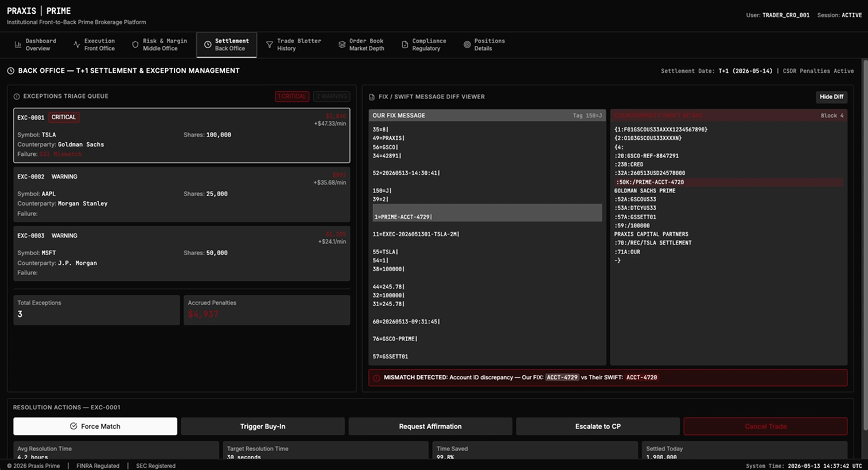
Task: Click the Tag 150=J label
Action: click(x=587, y=116)
